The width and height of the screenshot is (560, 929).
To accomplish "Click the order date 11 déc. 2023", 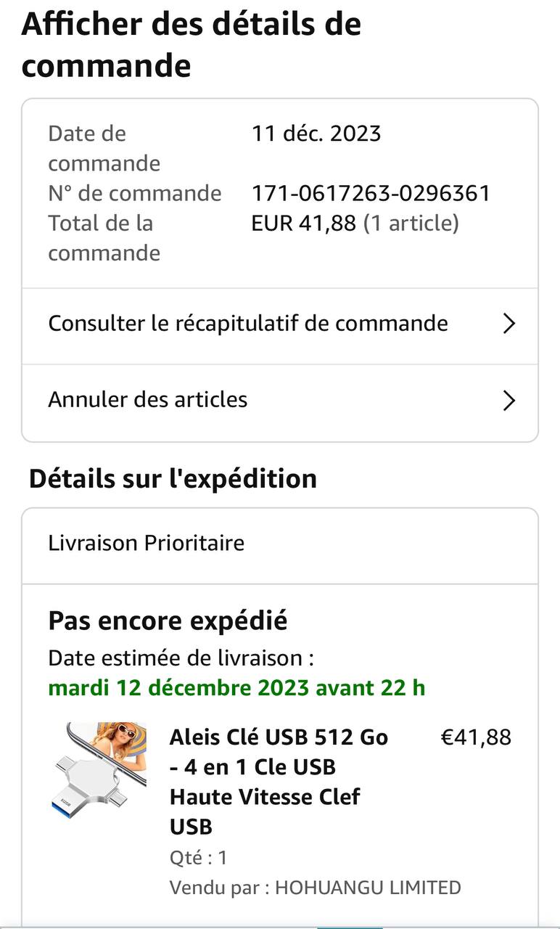I will tap(316, 134).
